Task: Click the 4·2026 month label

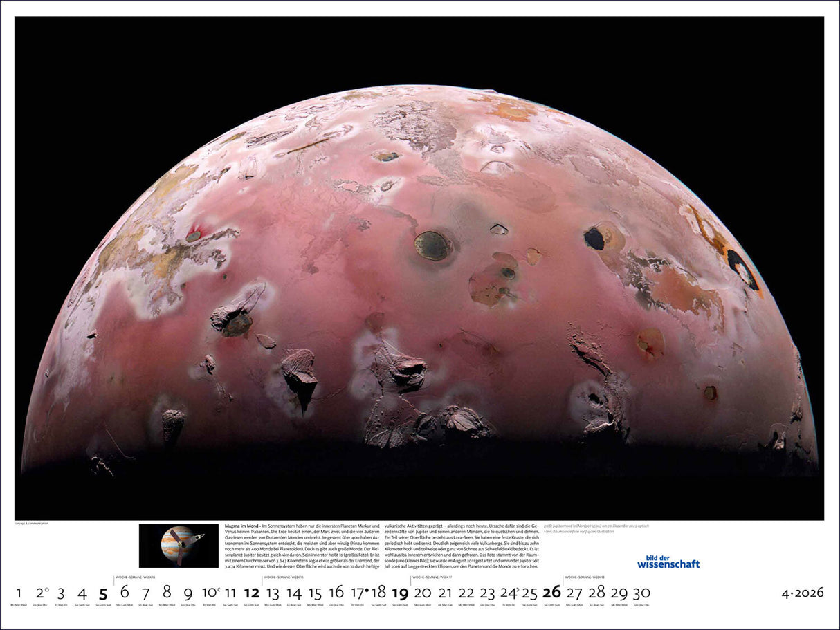Action: [802, 593]
